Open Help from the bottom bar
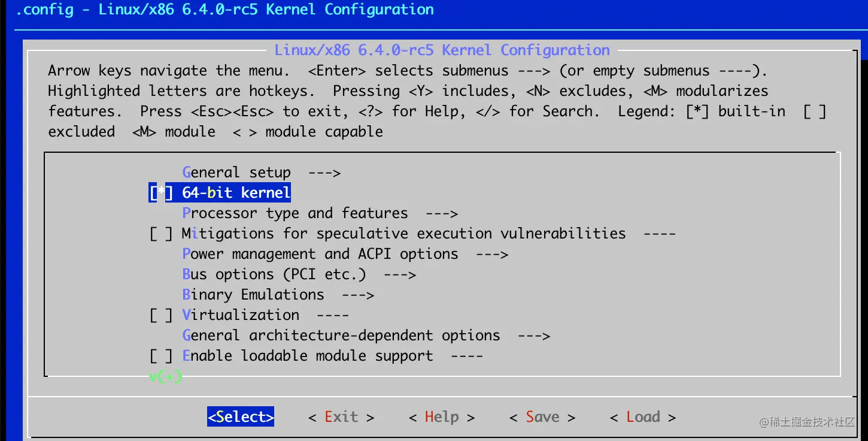Viewport: 868px width, 441px height. [442, 417]
